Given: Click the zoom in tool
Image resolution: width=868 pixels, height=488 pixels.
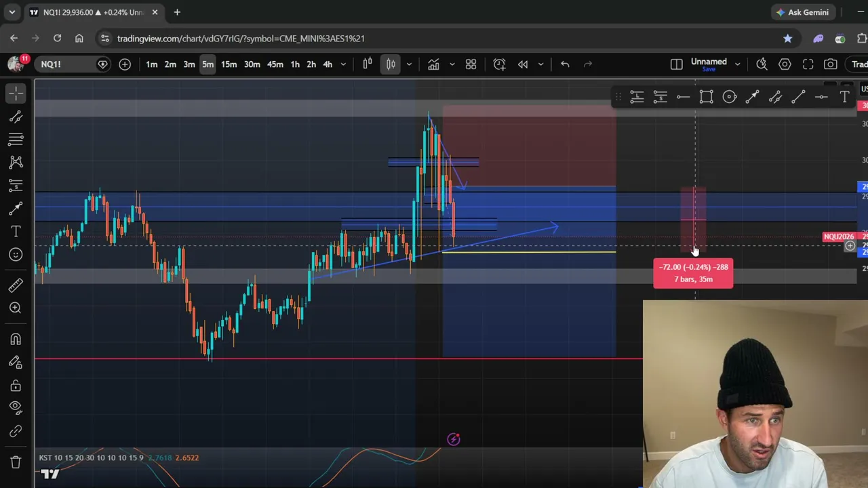Looking at the screenshot, I should 16,308.
